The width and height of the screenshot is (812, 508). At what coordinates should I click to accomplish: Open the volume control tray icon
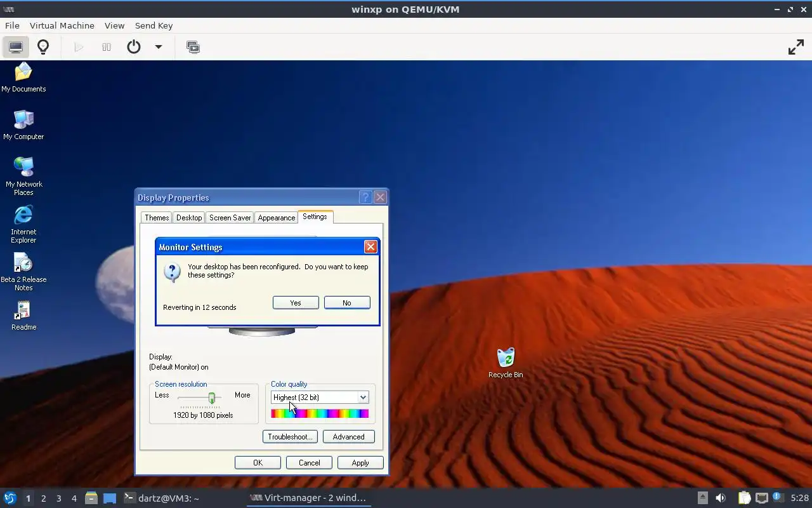(x=721, y=498)
